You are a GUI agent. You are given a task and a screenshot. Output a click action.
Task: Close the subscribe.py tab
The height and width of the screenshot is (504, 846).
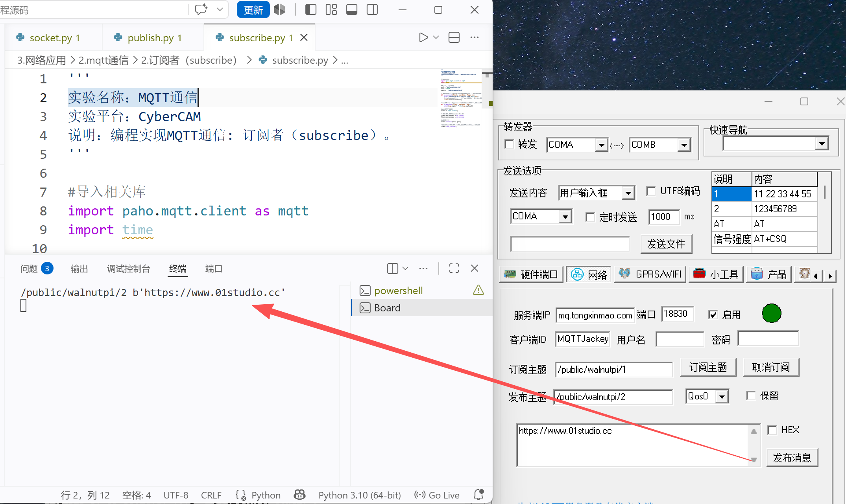coord(304,37)
